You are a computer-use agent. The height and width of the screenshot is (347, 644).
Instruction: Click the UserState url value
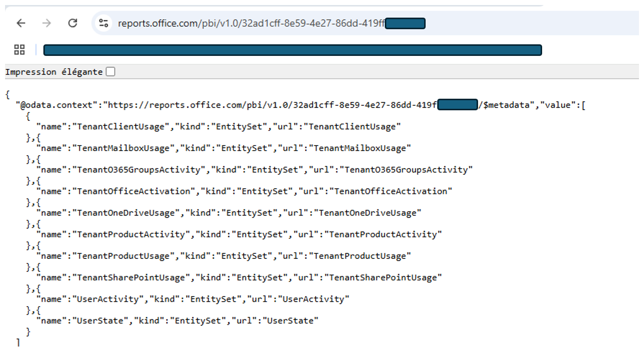290,321
